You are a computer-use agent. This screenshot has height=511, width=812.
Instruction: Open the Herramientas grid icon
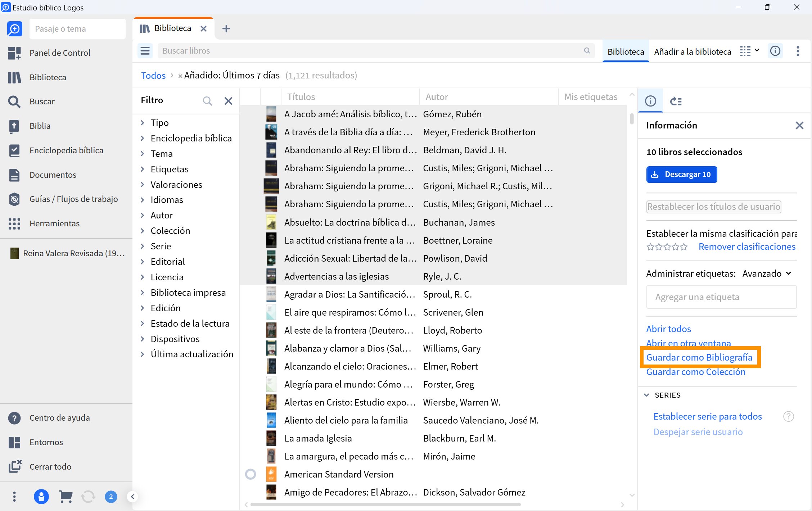pyautogui.click(x=14, y=223)
